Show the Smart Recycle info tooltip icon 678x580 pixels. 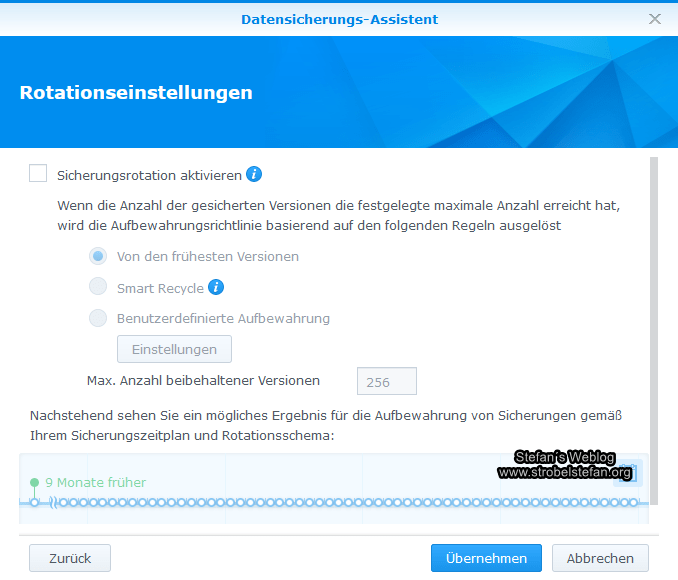click(x=216, y=287)
